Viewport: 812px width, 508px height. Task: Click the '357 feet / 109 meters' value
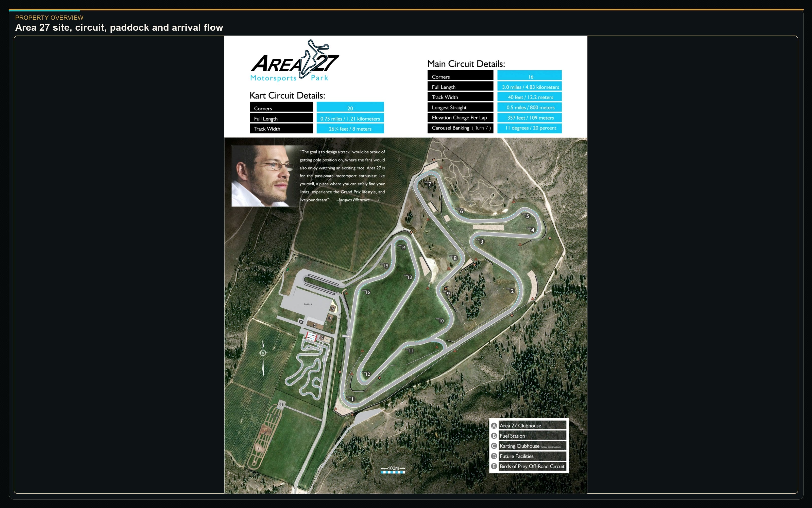point(531,118)
